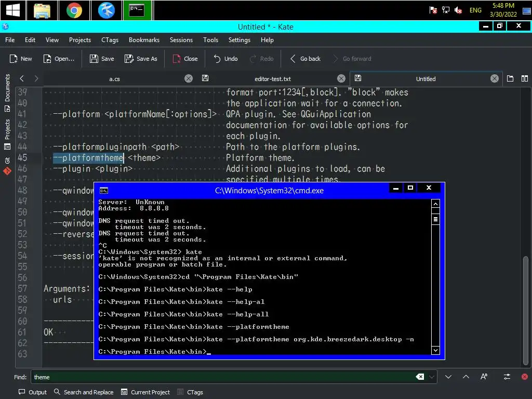Image resolution: width=532 pixels, height=399 pixels.
Task: Open the CTags menu
Action: pyautogui.click(x=110, y=40)
